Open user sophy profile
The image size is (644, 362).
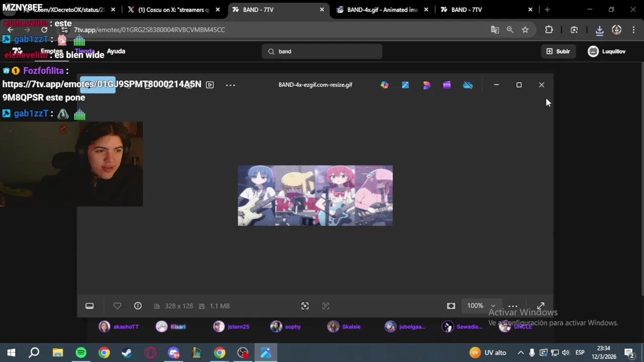tap(285, 327)
